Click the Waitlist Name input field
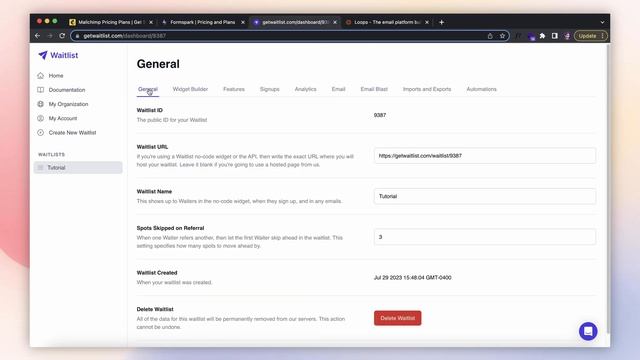Screen dimensions: 640x360 485,196
